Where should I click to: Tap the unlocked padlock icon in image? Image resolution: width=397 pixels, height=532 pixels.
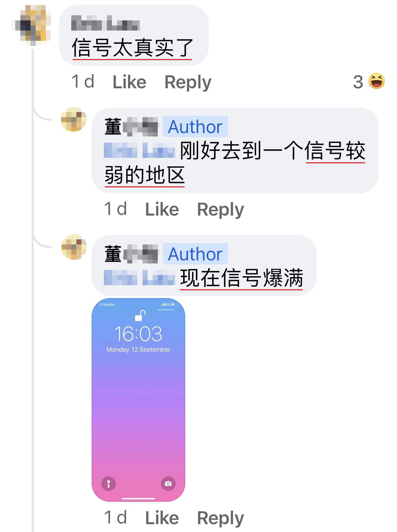[x=140, y=315]
